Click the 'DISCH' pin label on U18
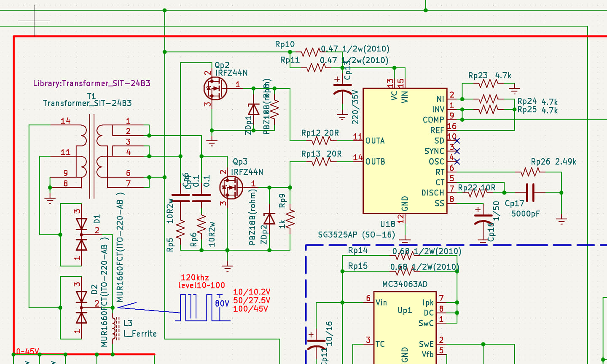607x364 pixels. (x=433, y=193)
